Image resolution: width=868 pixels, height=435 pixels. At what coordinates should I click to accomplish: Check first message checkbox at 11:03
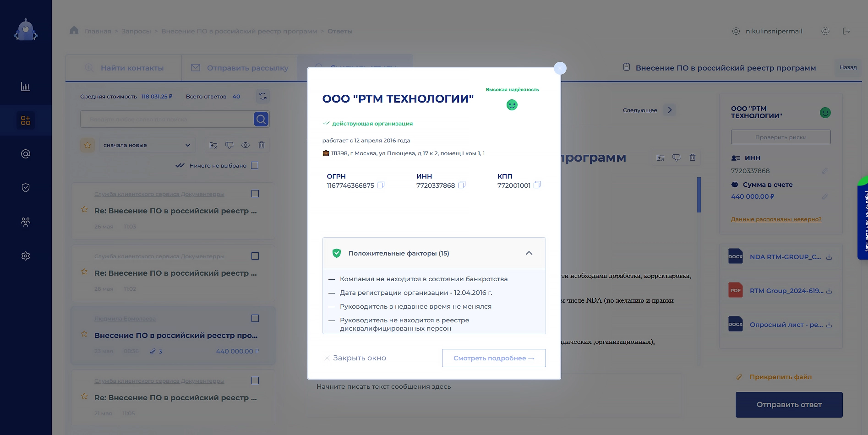[255, 194]
